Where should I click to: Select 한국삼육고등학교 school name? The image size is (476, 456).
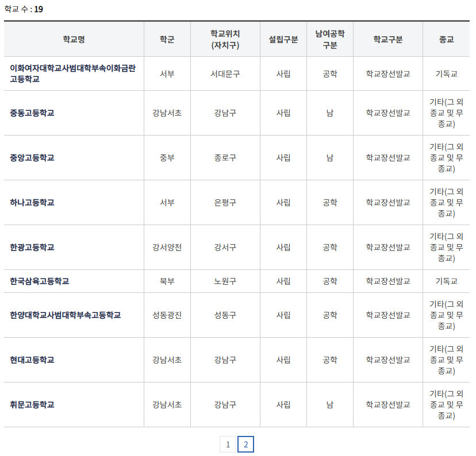click(x=40, y=281)
